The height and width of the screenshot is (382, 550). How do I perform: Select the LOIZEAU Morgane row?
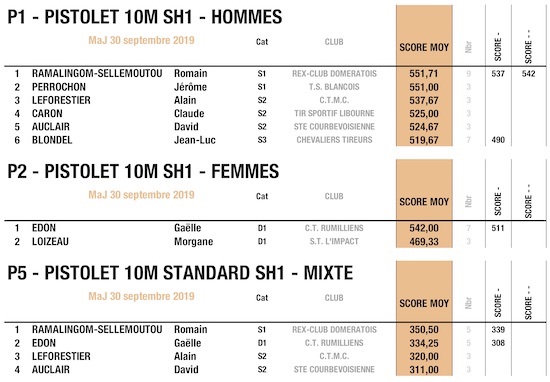point(275,242)
